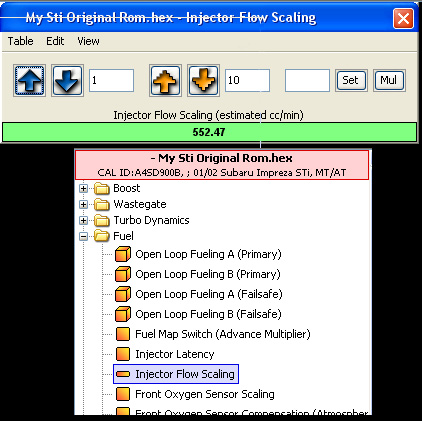This screenshot has height=421, width=422.
Task: Open the View menu
Action: [88, 41]
